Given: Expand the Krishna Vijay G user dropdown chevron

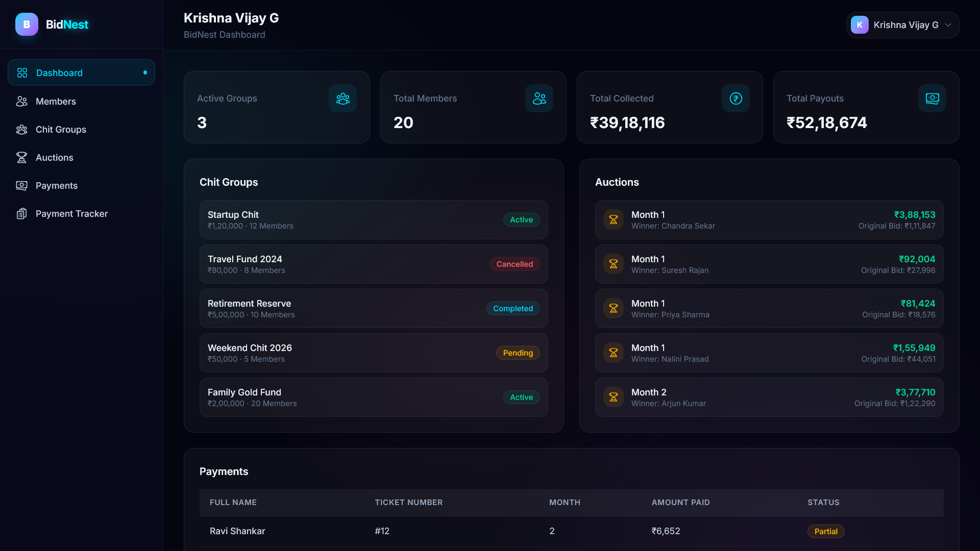Looking at the screenshot, I should tap(948, 25).
